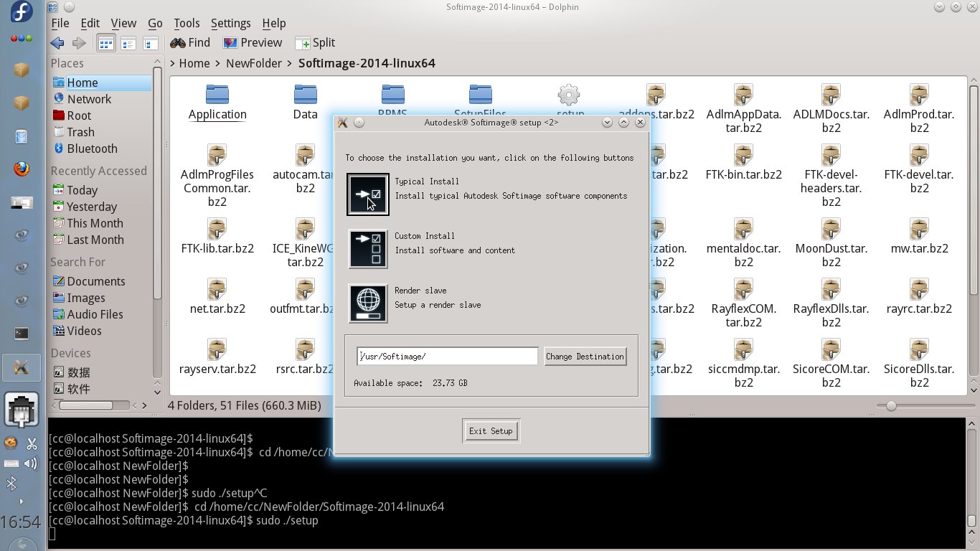
Task: Open the Edit menu in Dolphin
Action: [x=90, y=23]
